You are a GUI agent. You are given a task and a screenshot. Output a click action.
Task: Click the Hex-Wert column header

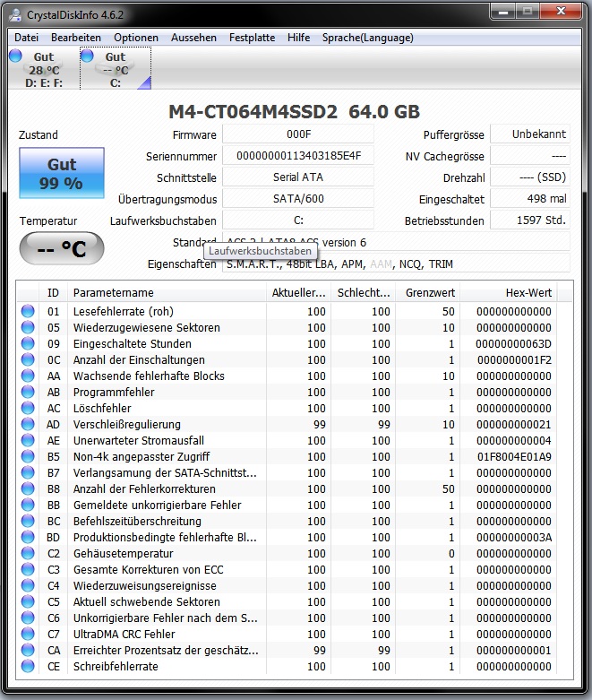point(509,292)
